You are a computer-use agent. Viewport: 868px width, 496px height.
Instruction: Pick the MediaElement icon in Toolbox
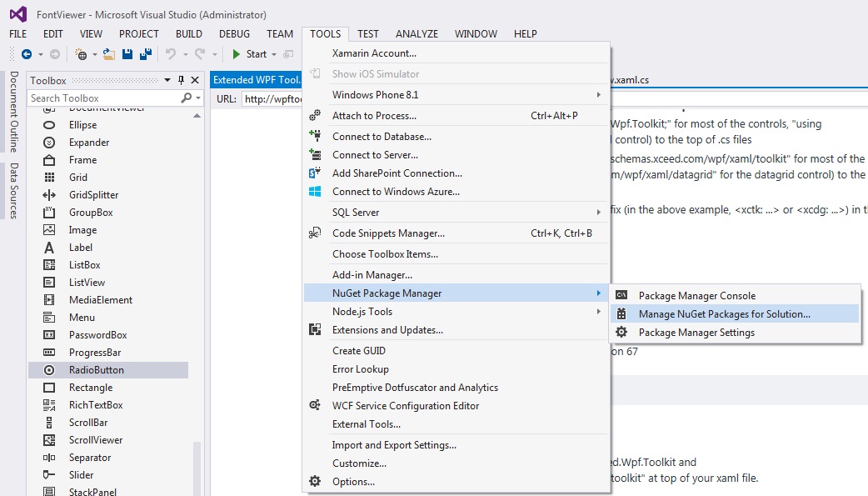49,300
